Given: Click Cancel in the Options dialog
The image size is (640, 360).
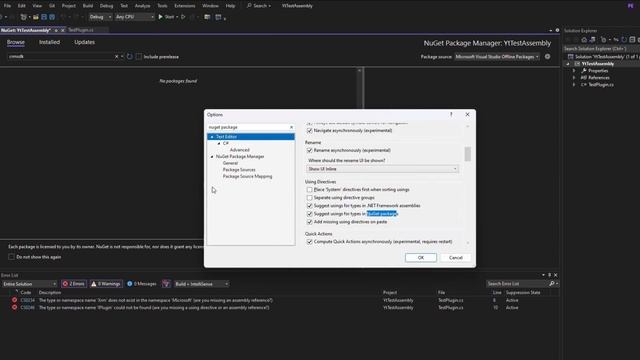Looking at the screenshot, I should pos(456,258).
